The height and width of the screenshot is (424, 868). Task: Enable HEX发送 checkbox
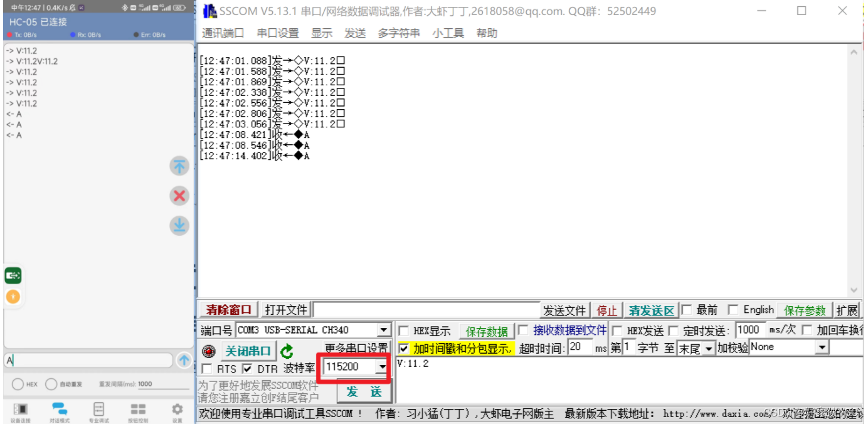click(x=617, y=331)
